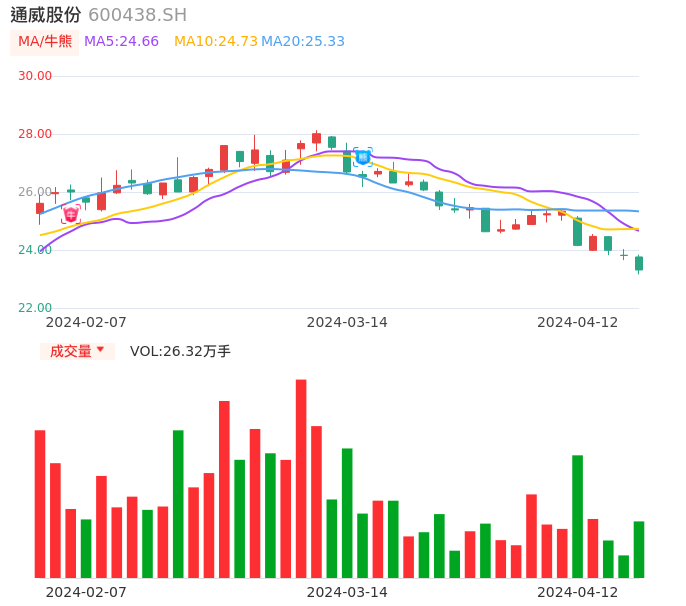Click the highest red candlestick near 28.00
Viewport: 686px width, 606px height.
point(316,138)
